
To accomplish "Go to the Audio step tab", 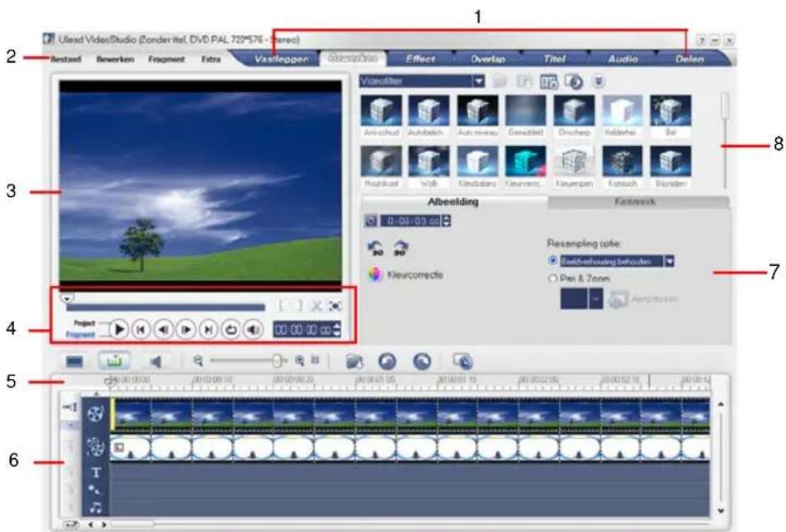I will click(623, 59).
